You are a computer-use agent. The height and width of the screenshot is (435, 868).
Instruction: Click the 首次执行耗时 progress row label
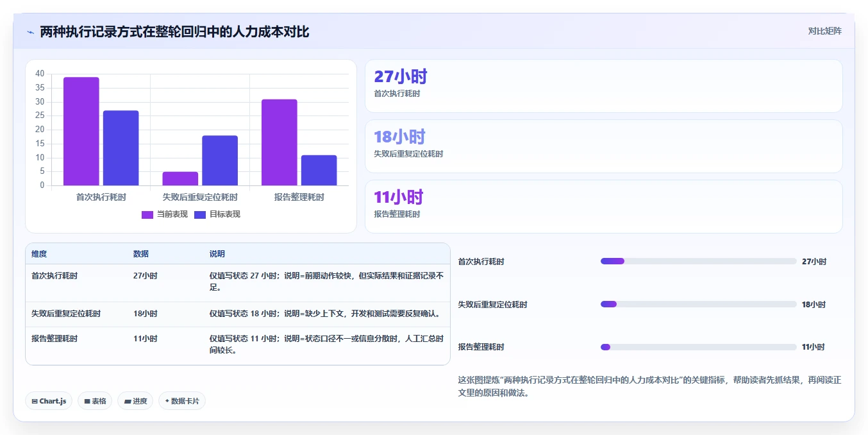click(x=481, y=262)
